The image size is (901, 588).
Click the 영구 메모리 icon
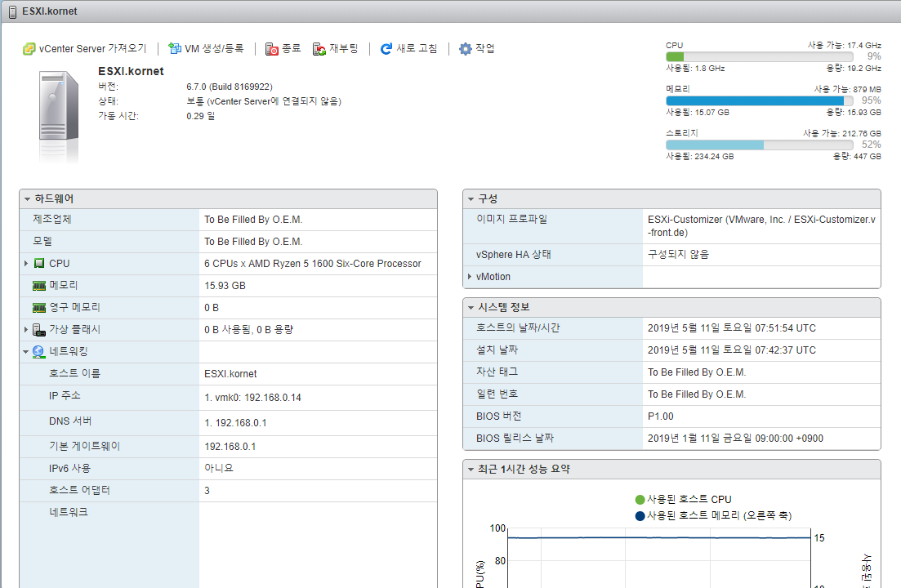coord(39,308)
